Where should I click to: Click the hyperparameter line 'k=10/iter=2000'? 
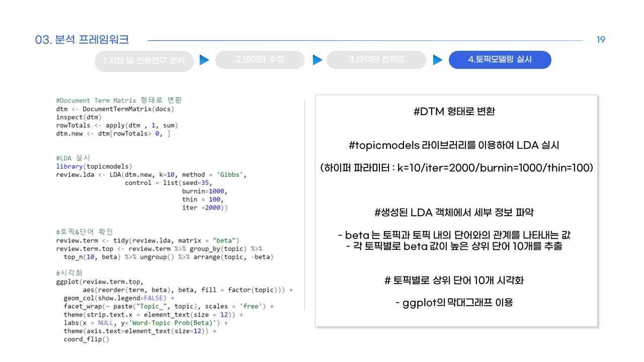pos(457,167)
